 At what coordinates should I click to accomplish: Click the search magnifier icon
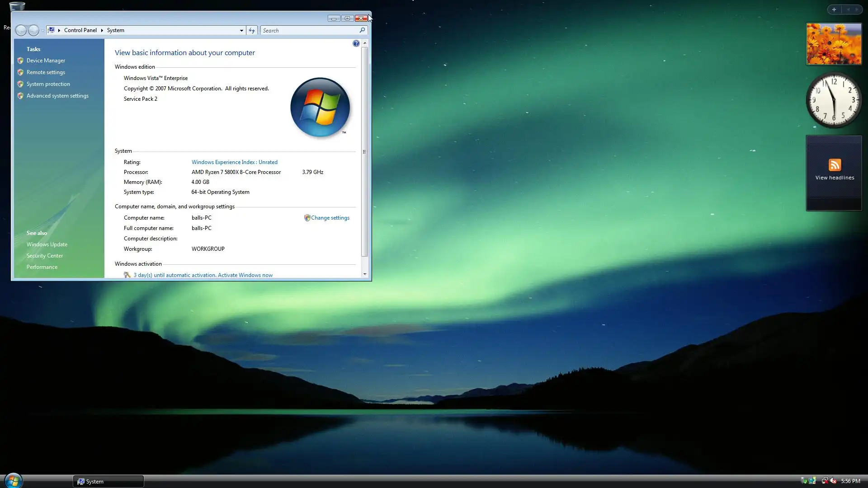[x=362, y=30]
